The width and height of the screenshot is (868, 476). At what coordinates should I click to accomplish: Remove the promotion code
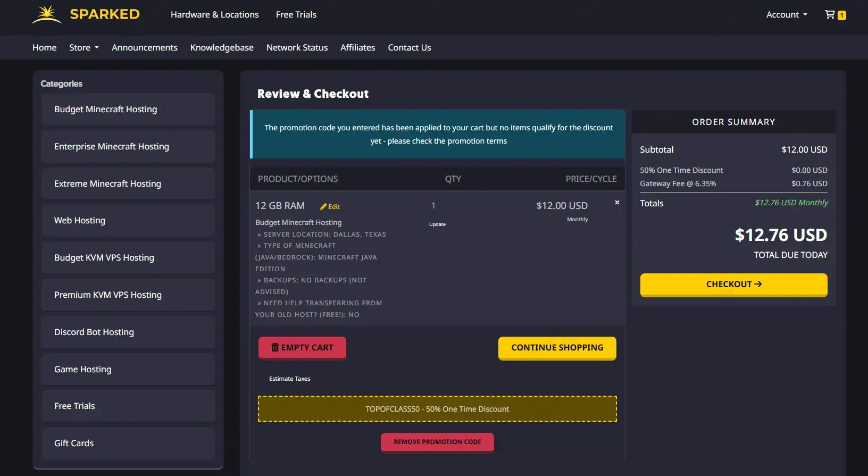pyautogui.click(x=437, y=442)
